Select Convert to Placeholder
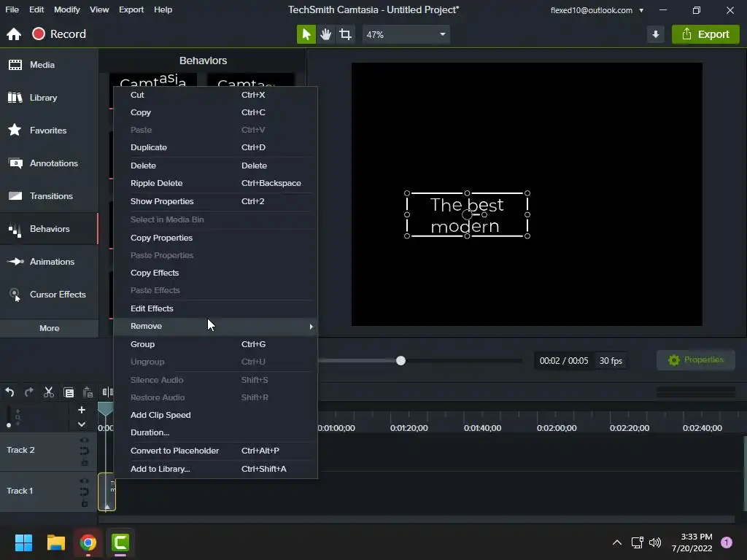This screenshot has width=747, height=560. tap(215, 451)
